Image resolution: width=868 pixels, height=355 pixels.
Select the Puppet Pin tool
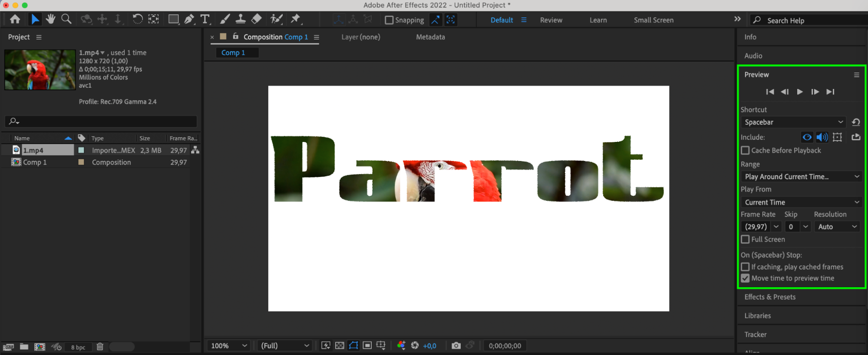(295, 19)
